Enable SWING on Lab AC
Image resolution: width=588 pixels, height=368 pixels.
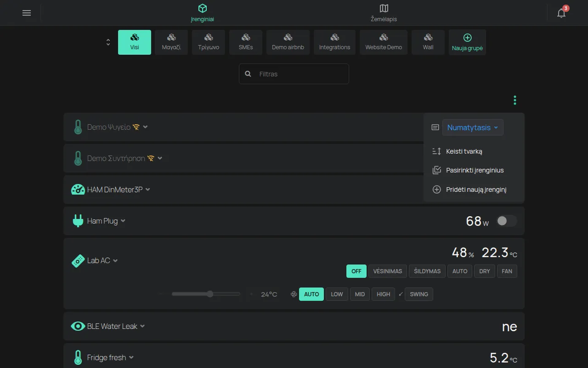click(x=419, y=294)
